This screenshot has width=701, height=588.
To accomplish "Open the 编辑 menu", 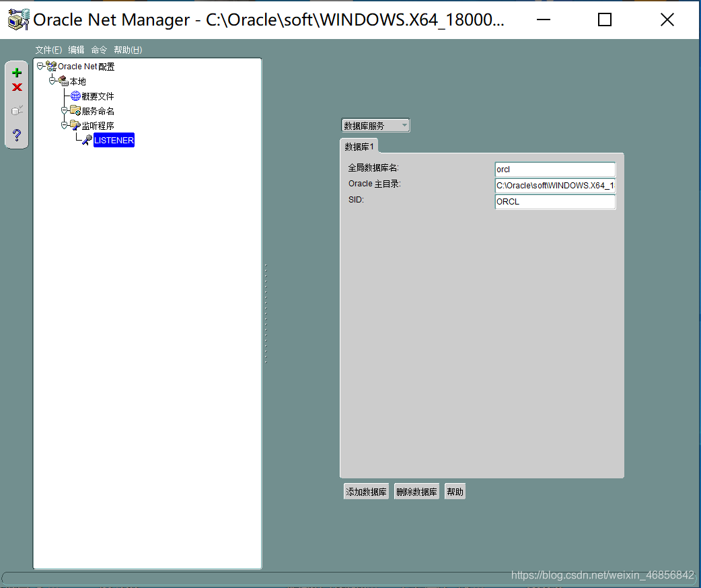I will 76,50.
